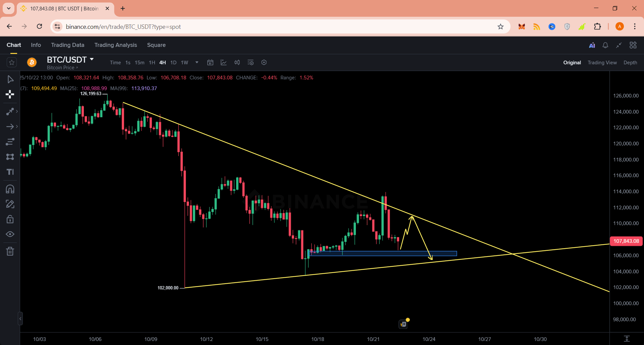
Task: Expand arrow tool submenu chevron
Action: 17,127
